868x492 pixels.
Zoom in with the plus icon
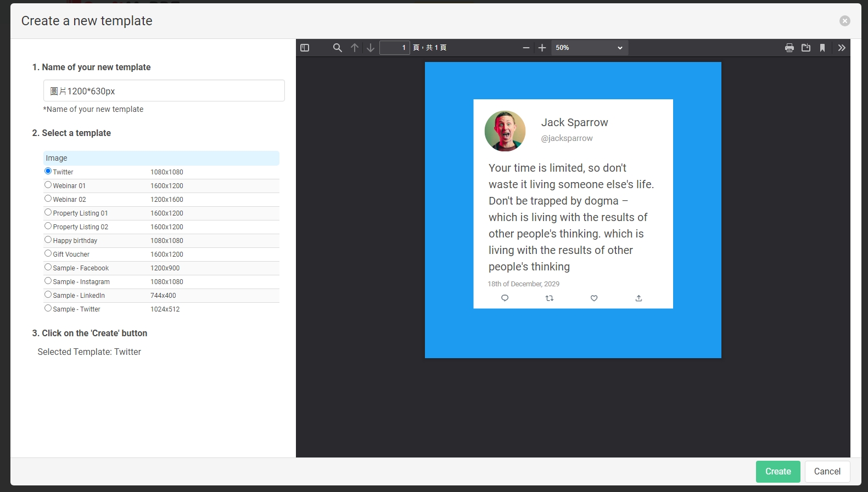(542, 48)
